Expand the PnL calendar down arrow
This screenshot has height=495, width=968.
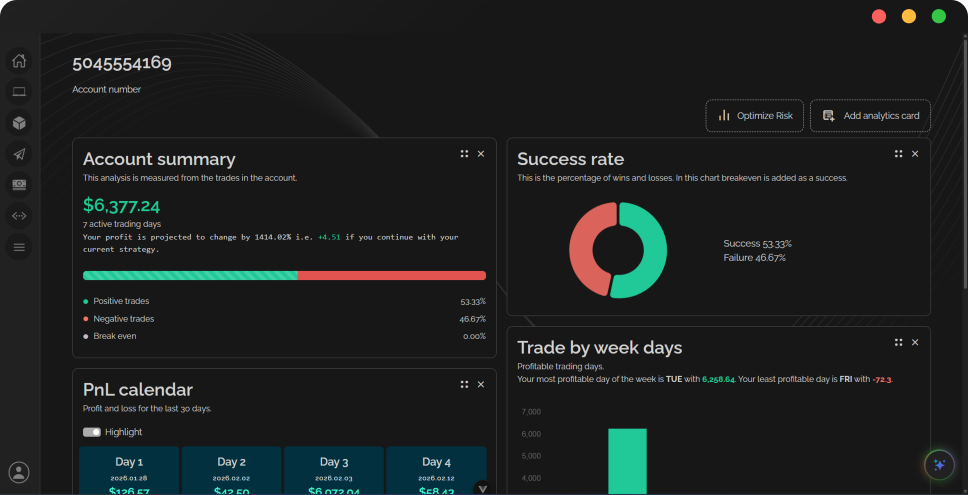click(482, 489)
